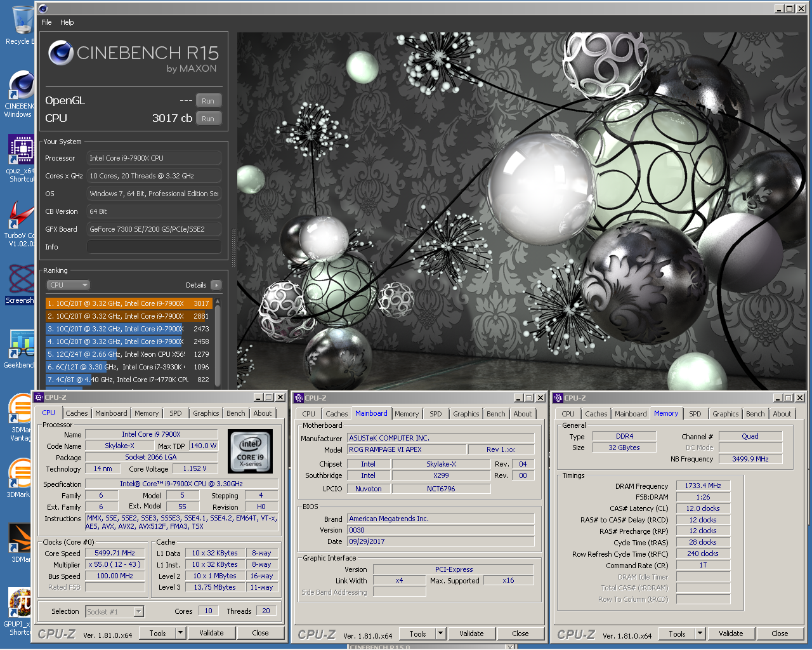Click the Memory Size value 32 GBytes

click(x=624, y=448)
